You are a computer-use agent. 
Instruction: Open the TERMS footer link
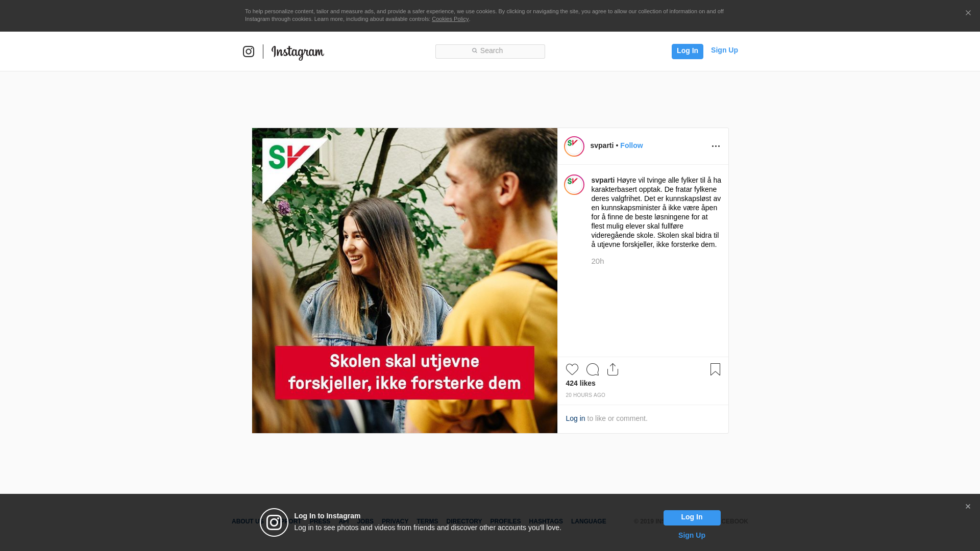coord(427,521)
